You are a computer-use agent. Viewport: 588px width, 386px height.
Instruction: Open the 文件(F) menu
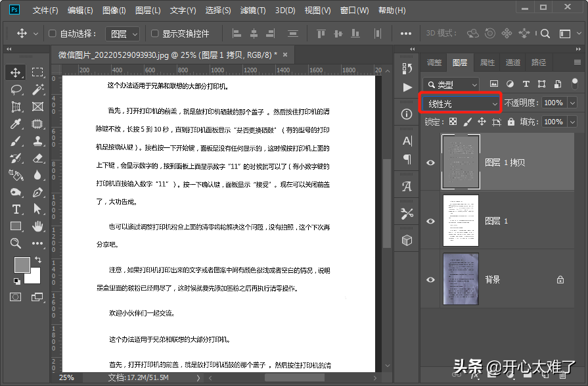(x=45, y=11)
